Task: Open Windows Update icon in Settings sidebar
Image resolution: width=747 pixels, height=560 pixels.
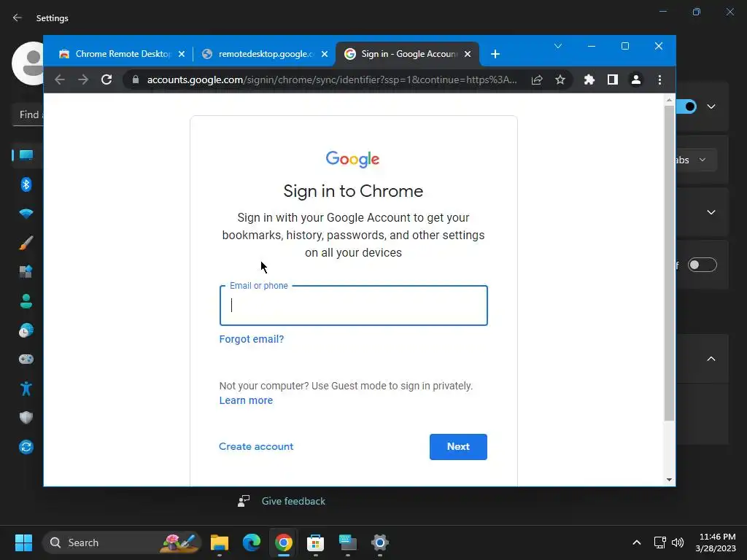Action: 26,447
